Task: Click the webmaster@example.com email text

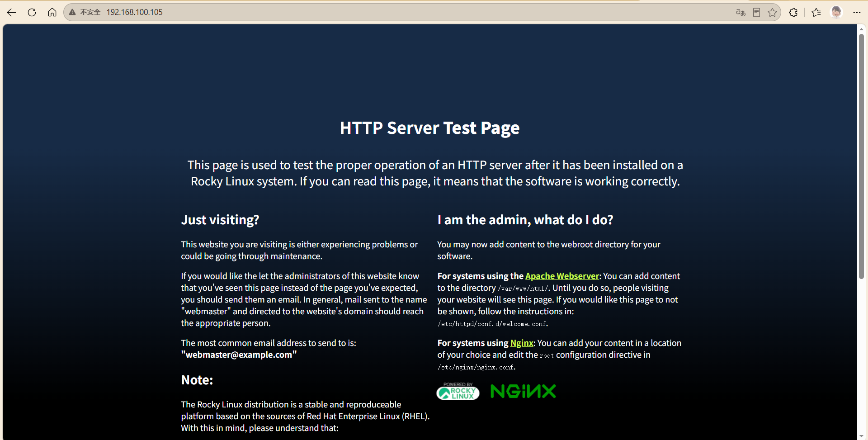Action: 239,355
